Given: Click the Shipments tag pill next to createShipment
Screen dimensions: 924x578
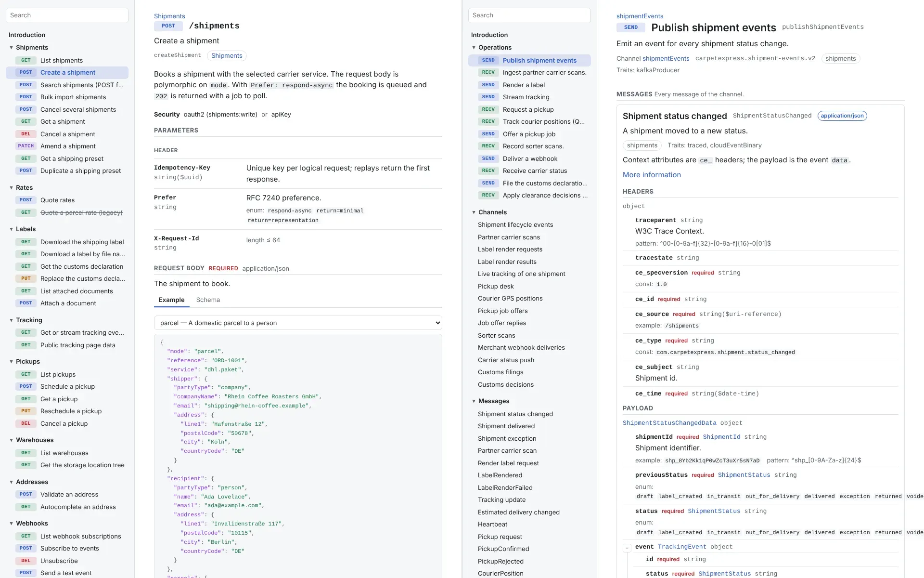Looking at the screenshot, I should [227, 56].
